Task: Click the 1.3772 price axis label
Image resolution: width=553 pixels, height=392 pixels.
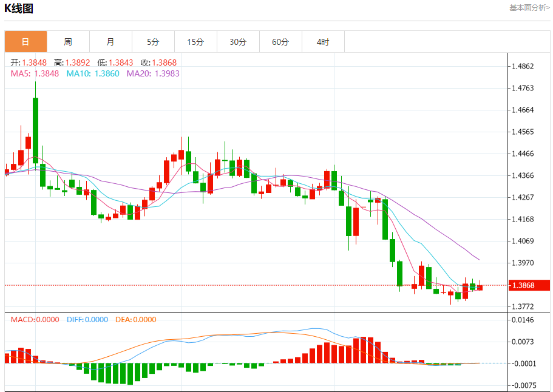Action: [523, 306]
